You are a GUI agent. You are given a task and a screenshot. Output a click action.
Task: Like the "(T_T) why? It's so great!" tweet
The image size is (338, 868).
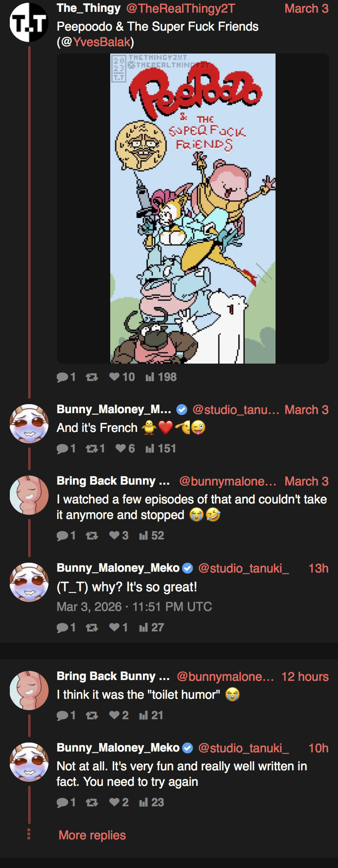click(114, 628)
